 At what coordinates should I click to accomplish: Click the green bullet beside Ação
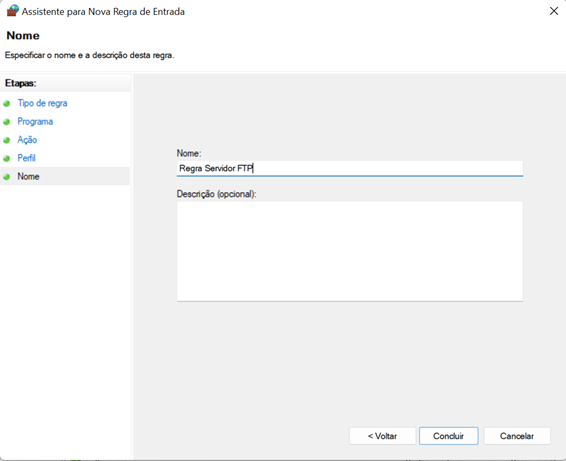6,140
